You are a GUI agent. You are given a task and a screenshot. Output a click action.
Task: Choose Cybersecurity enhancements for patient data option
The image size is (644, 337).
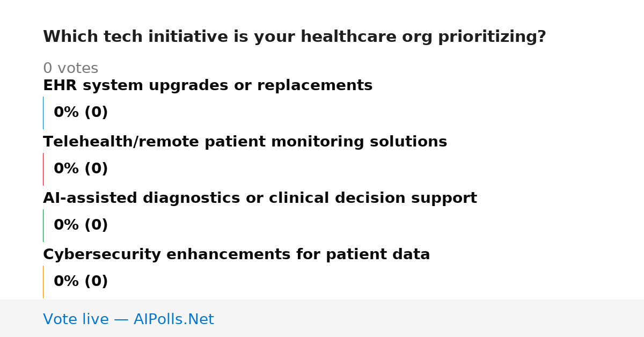[x=237, y=255]
